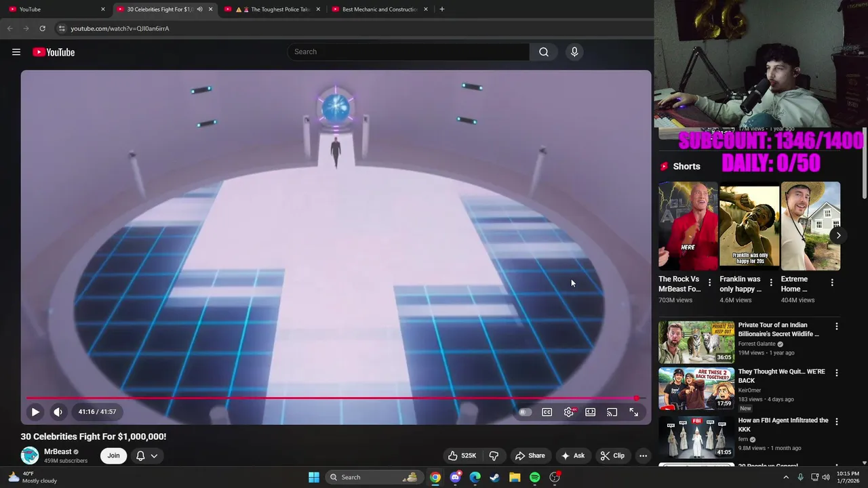
Task: Open Spotify from the taskbar
Action: pos(534,477)
